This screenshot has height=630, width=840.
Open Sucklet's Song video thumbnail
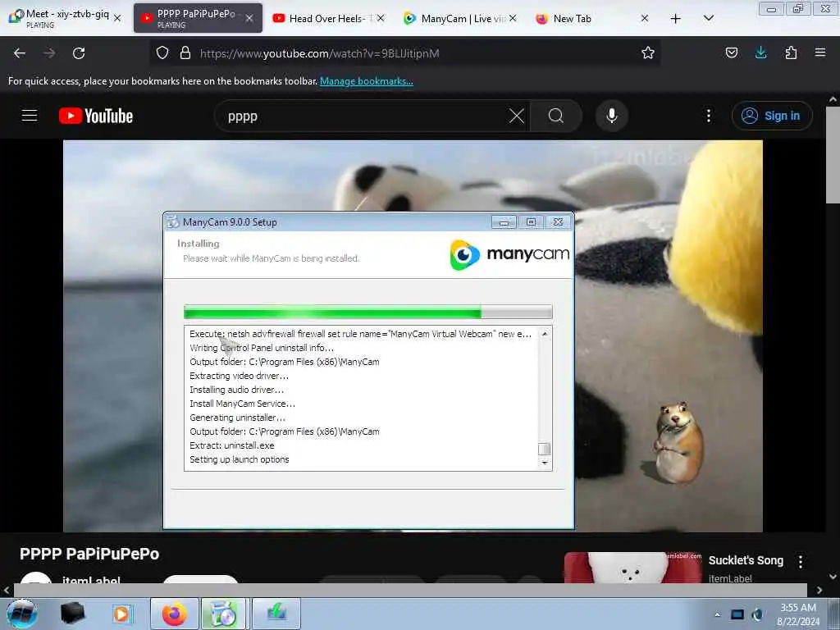[x=632, y=568]
